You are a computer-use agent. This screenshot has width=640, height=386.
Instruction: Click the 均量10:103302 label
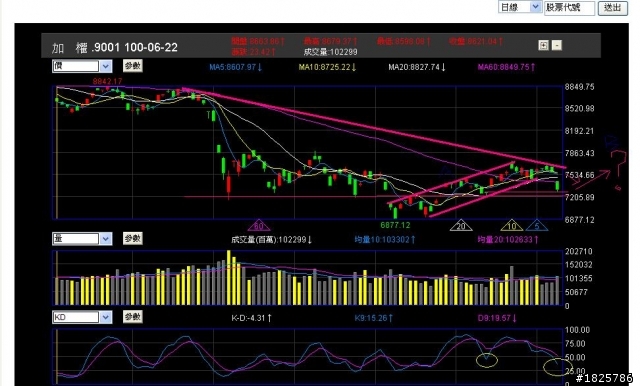384,240
